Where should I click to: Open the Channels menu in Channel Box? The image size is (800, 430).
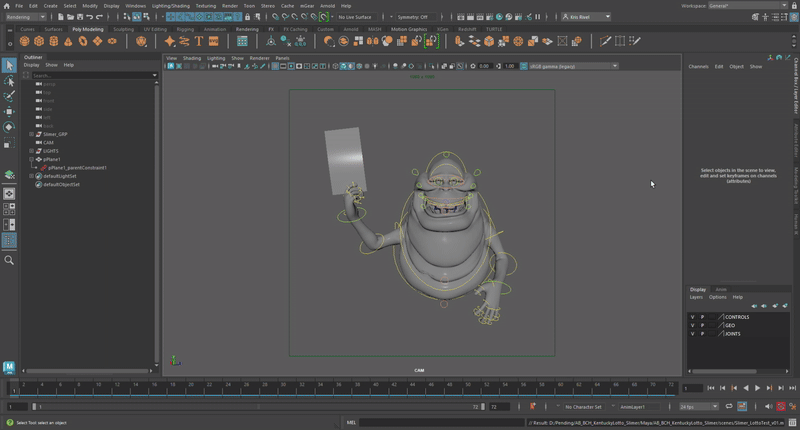click(698, 66)
